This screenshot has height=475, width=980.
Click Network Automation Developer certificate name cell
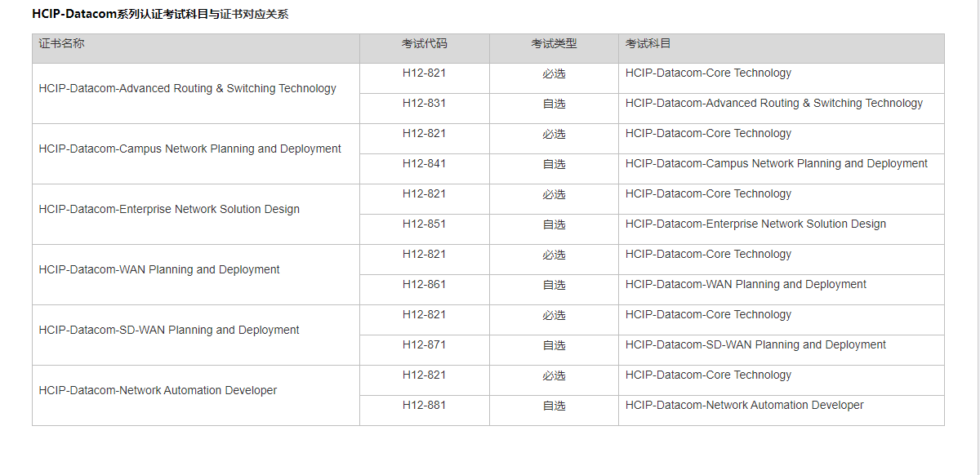(158, 391)
